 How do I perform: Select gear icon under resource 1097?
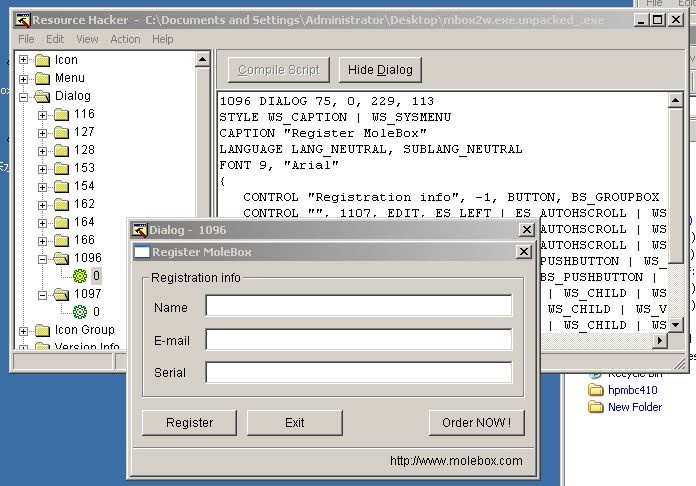pyautogui.click(x=80, y=312)
